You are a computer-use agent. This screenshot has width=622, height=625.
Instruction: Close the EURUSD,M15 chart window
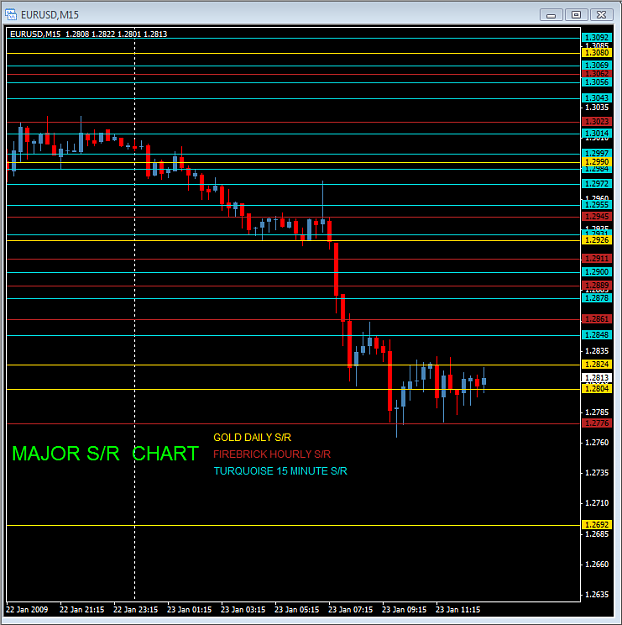point(601,15)
